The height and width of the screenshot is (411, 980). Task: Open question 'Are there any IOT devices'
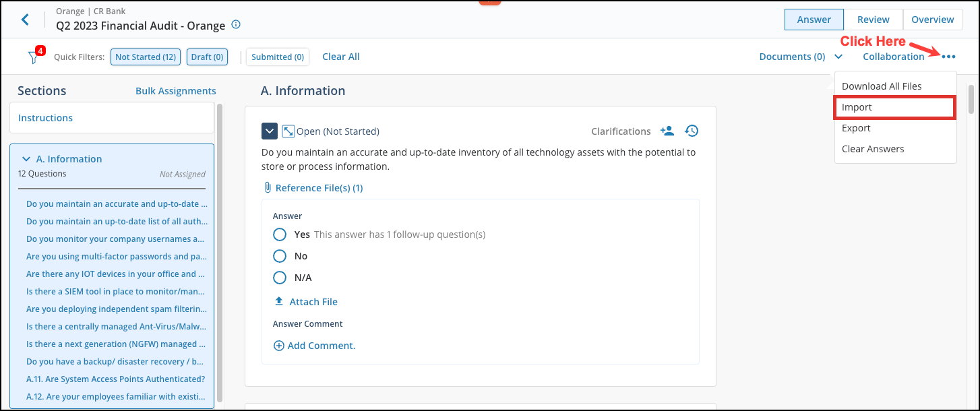coord(117,274)
